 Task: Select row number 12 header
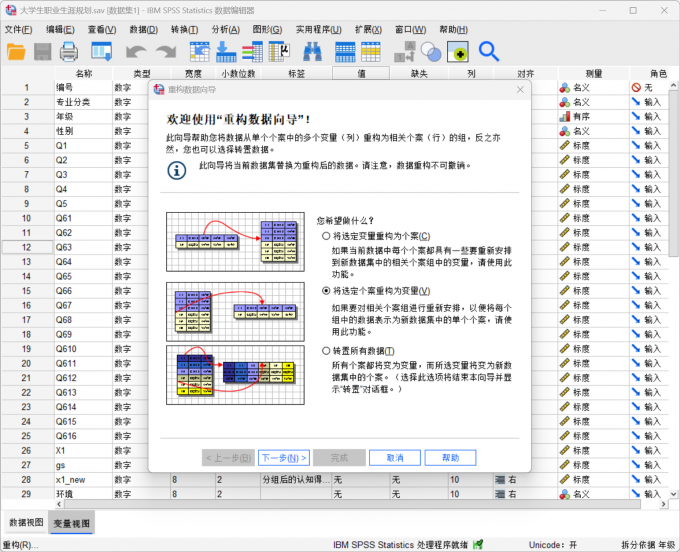pyautogui.click(x=27, y=247)
